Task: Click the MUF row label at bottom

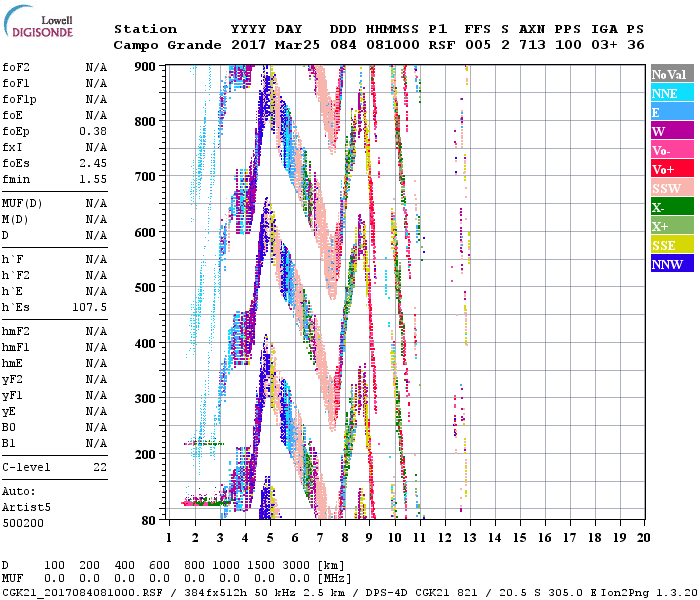Action: pyautogui.click(x=12, y=579)
